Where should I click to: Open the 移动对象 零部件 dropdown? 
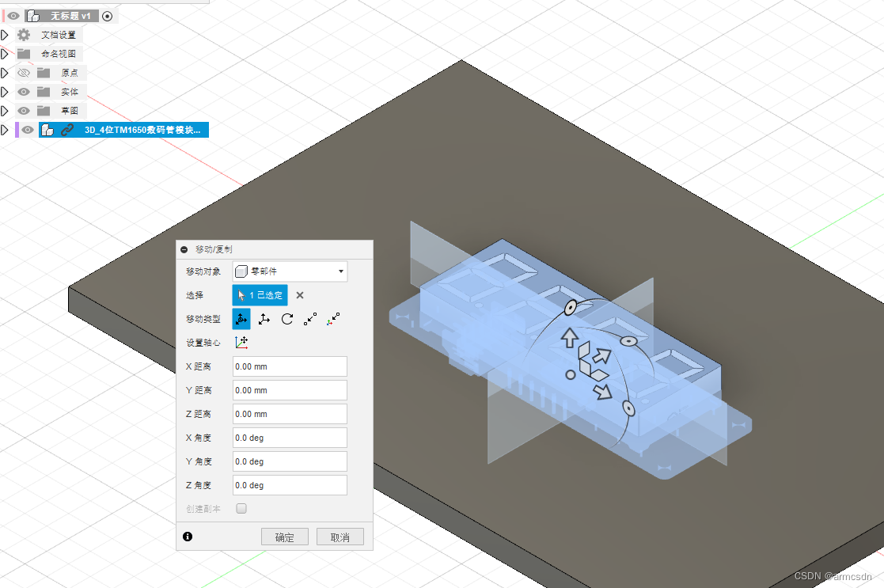[x=290, y=271]
